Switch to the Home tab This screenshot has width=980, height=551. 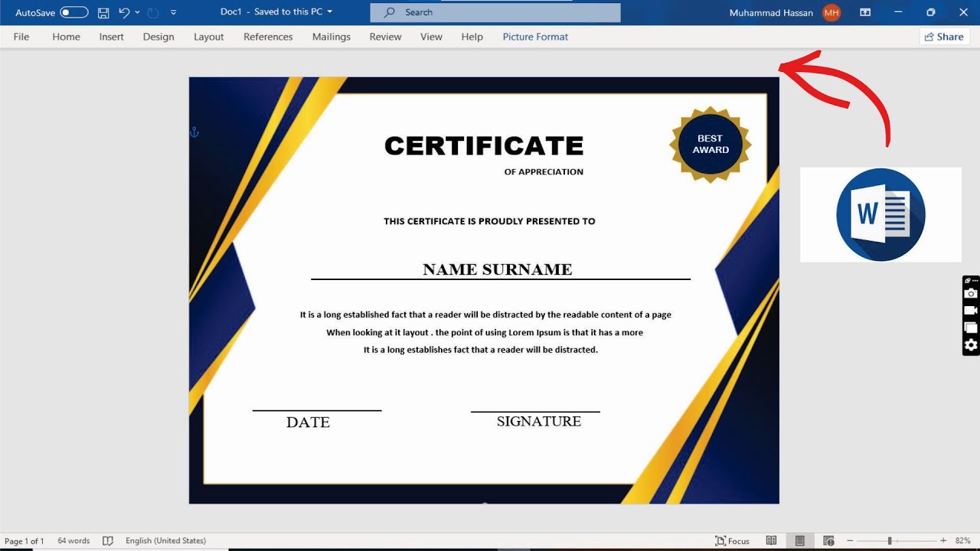66,37
